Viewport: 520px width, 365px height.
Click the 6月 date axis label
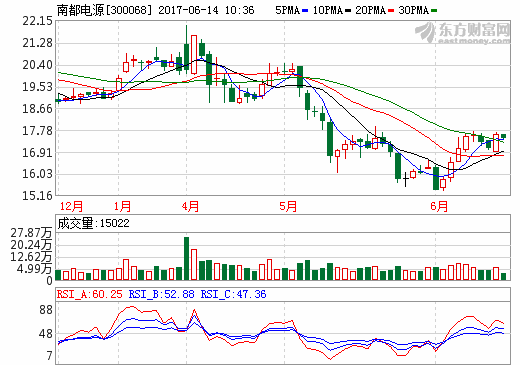point(439,206)
